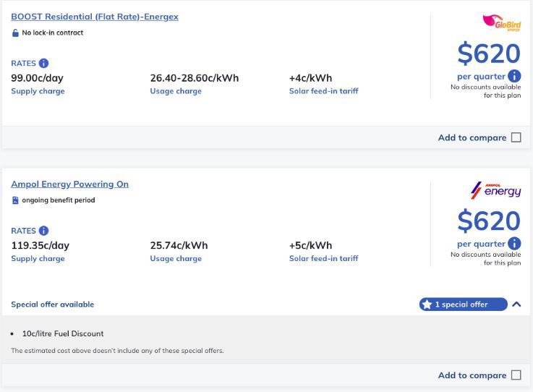
Task: Click the GloBird Energy logo
Action: tap(502, 23)
